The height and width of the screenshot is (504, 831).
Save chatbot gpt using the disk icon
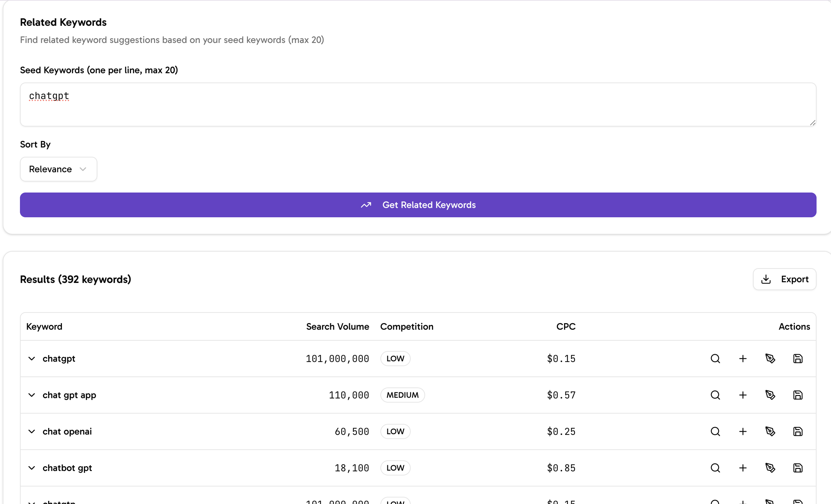pyautogui.click(x=798, y=468)
